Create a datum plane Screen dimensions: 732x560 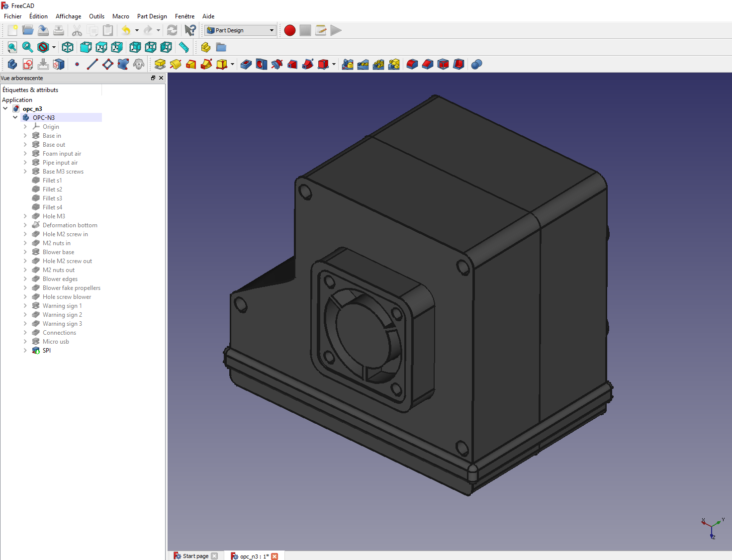pos(108,64)
